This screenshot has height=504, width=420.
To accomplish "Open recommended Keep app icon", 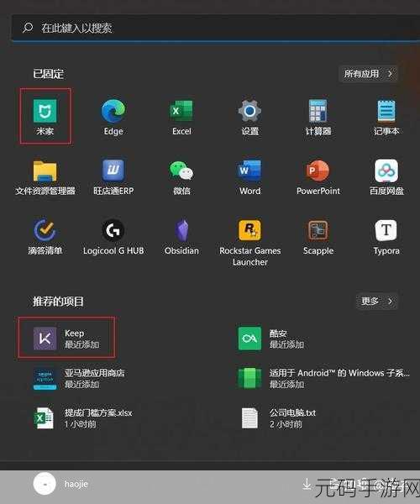I will pos(45,339).
